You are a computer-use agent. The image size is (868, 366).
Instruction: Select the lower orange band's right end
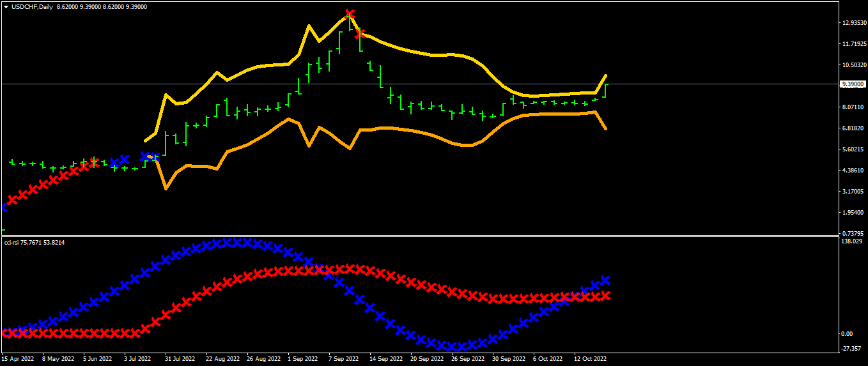pos(605,128)
